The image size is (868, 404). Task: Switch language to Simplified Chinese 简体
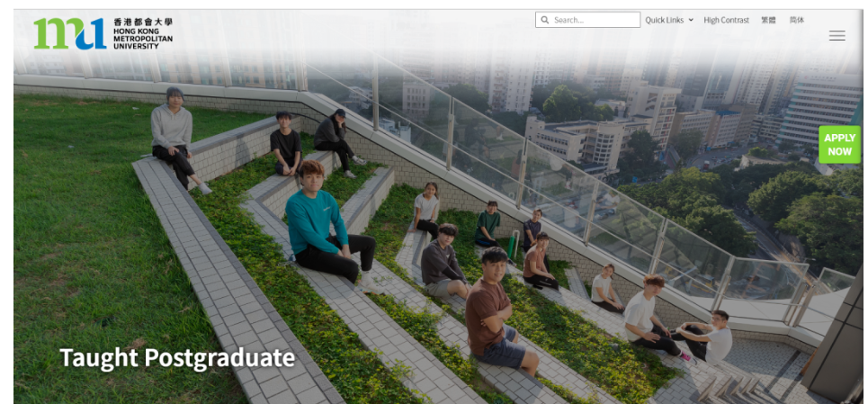click(x=797, y=20)
